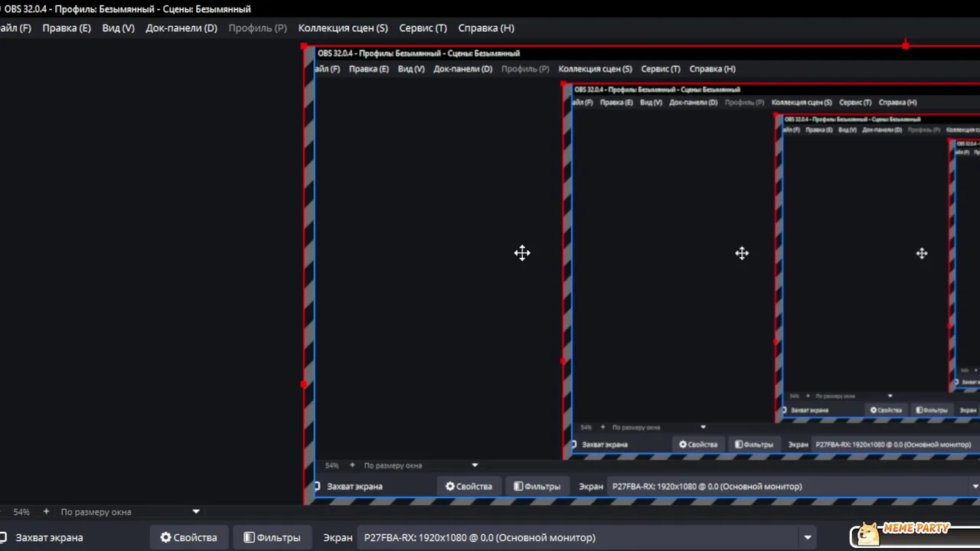Click По размеру окна dropdown in largest nested preview copy
The height and width of the screenshot is (551, 980).
[x=421, y=465]
